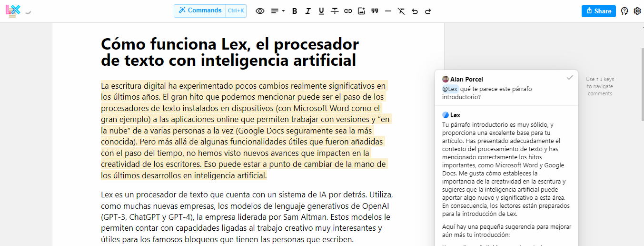
Task: Open the Commands menu button
Action: coord(200,10)
